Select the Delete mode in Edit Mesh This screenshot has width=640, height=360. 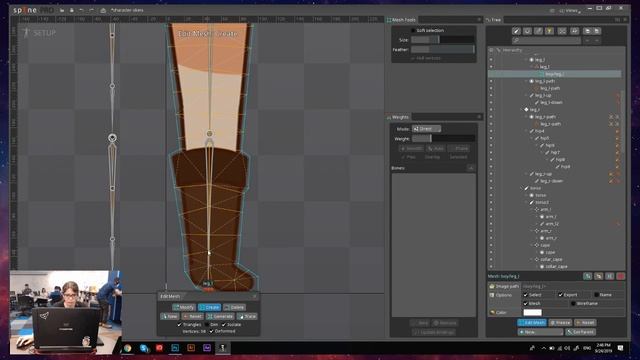(x=234, y=307)
